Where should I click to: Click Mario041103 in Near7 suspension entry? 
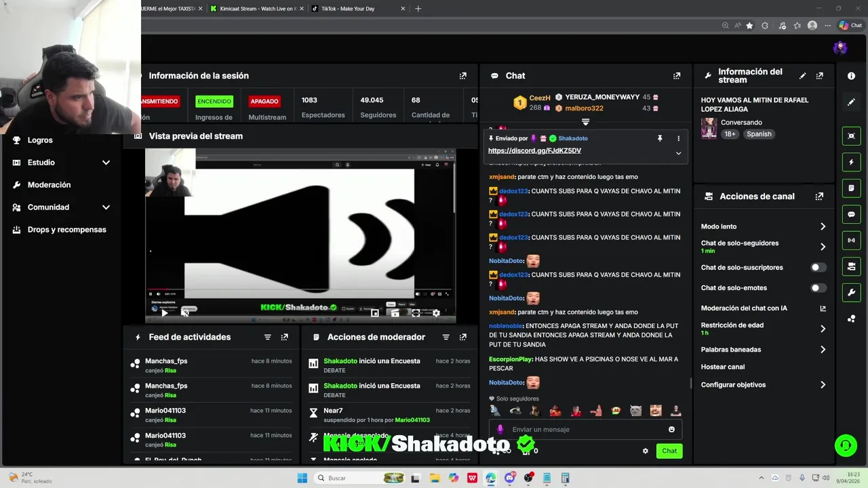coord(412,420)
